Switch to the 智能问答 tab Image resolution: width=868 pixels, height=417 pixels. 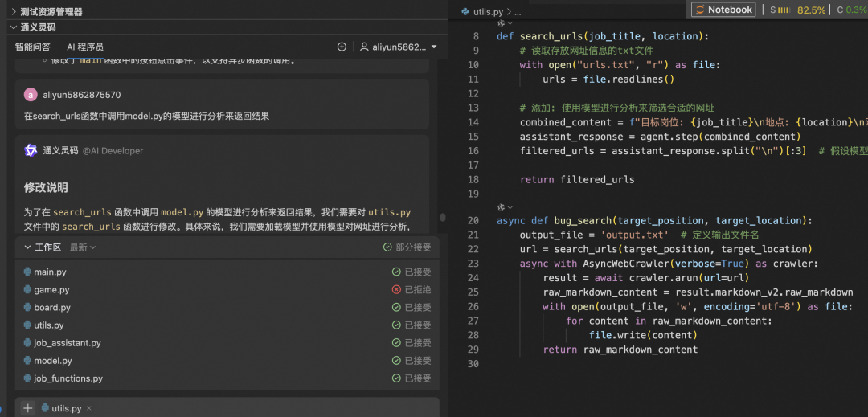coord(33,47)
